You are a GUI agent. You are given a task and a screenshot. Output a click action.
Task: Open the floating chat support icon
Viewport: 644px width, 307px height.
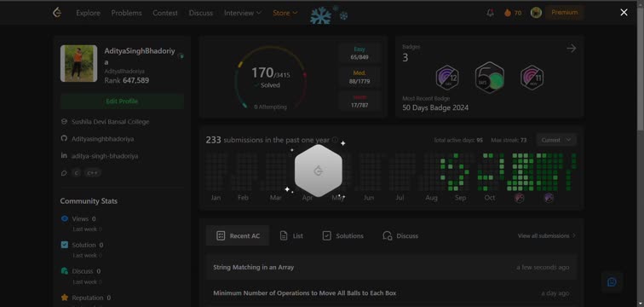(x=612, y=282)
